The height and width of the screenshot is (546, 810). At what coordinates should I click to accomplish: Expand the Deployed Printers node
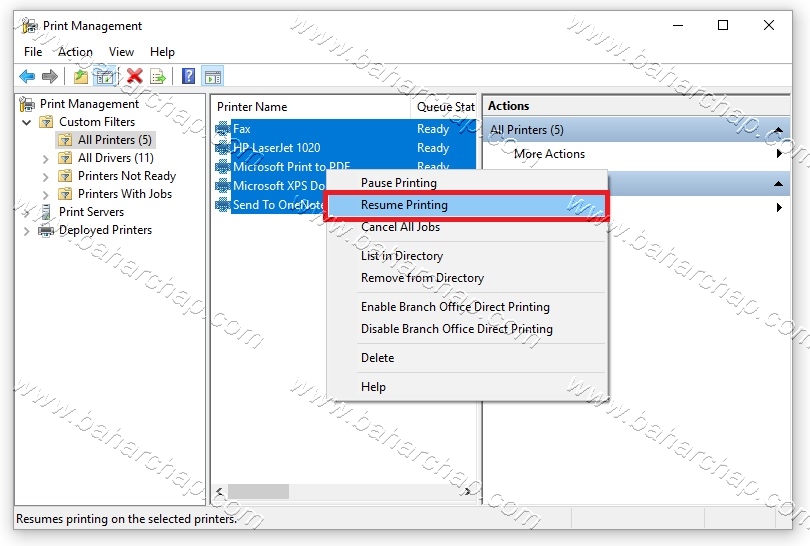(x=26, y=231)
